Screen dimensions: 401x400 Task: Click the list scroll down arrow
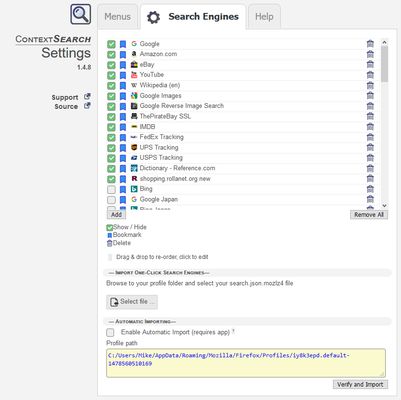pos(384,206)
